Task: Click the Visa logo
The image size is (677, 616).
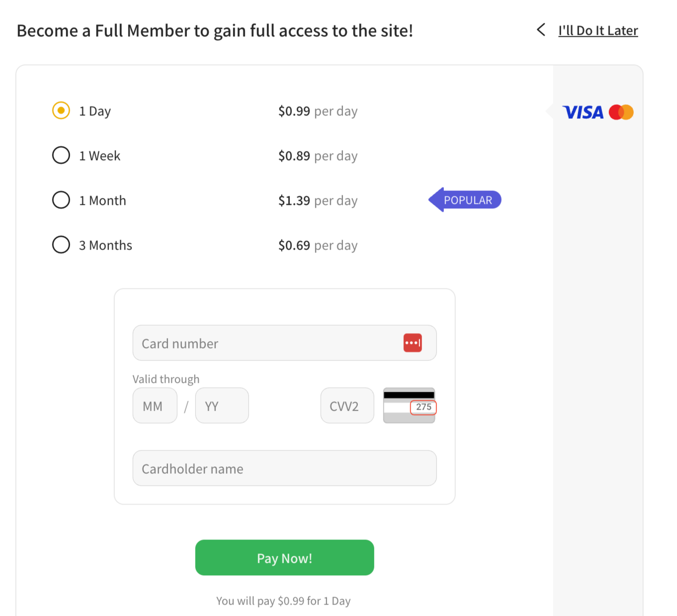Action: pos(583,112)
